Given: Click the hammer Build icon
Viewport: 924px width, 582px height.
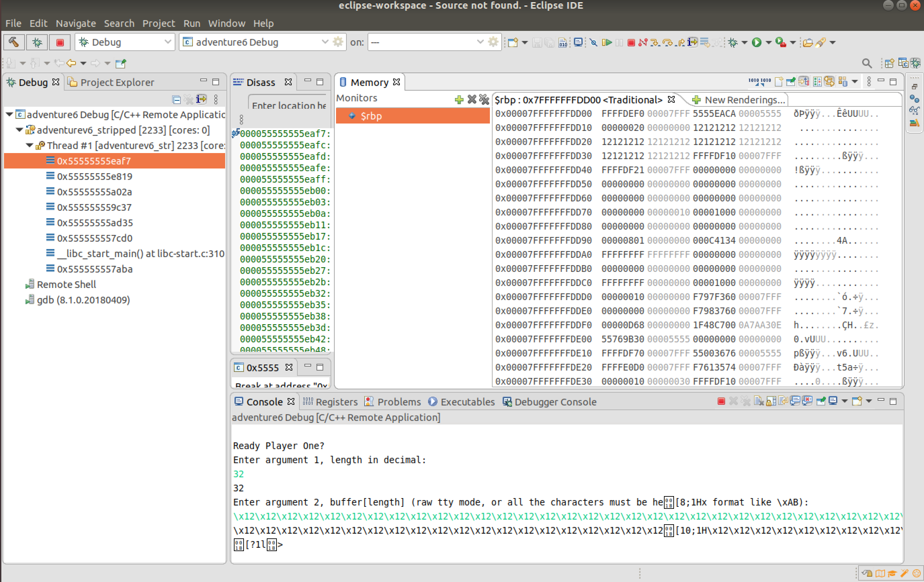Looking at the screenshot, I should (14, 42).
